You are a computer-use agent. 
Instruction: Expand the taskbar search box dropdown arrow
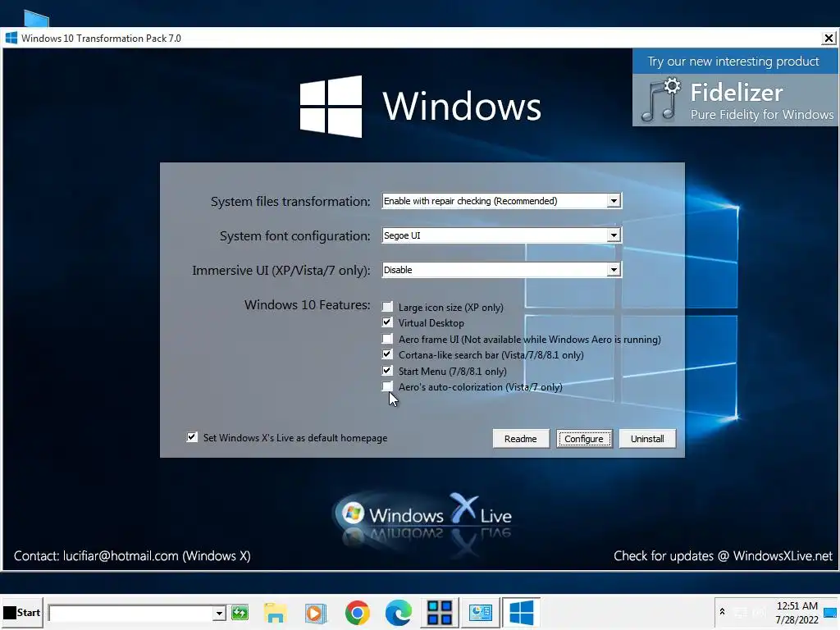(218, 613)
